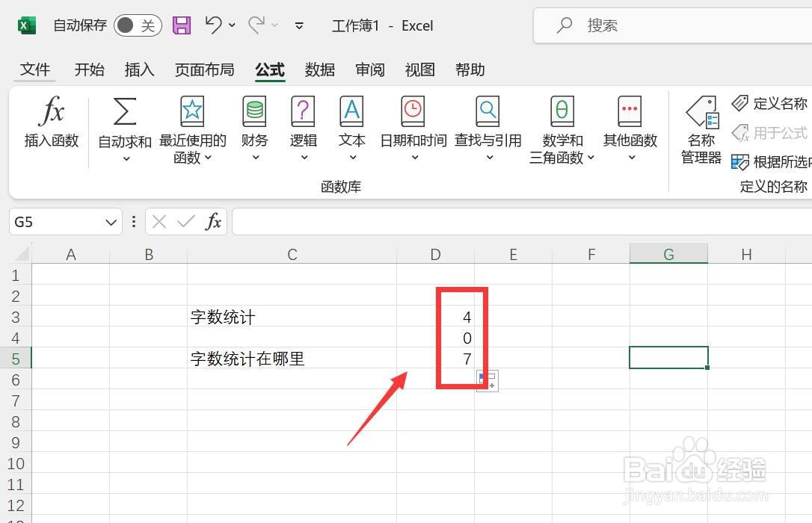This screenshot has height=523, width=812.
Task: Select all cells with the corner triangle
Action: click(21, 253)
